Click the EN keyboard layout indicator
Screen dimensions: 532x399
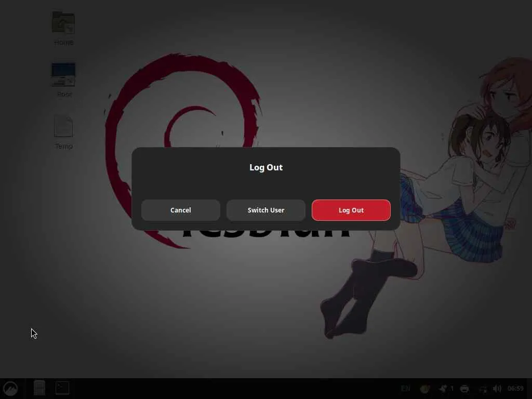(x=405, y=389)
